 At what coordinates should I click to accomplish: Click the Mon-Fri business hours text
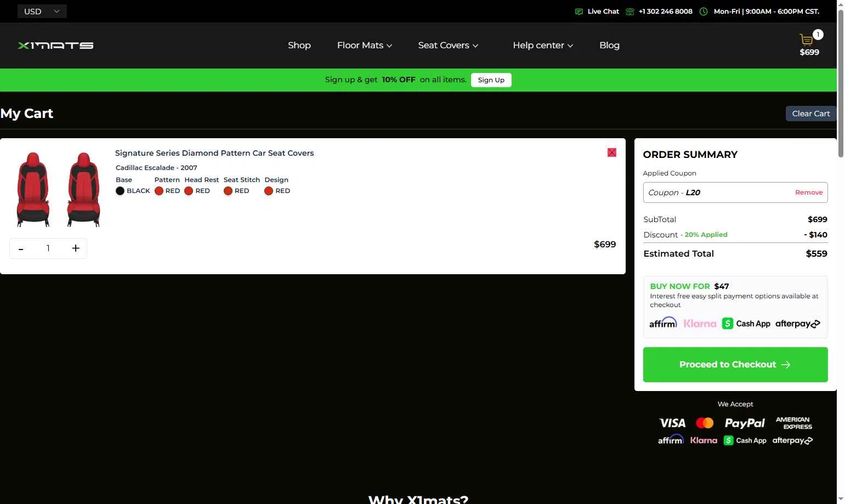[767, 12]
